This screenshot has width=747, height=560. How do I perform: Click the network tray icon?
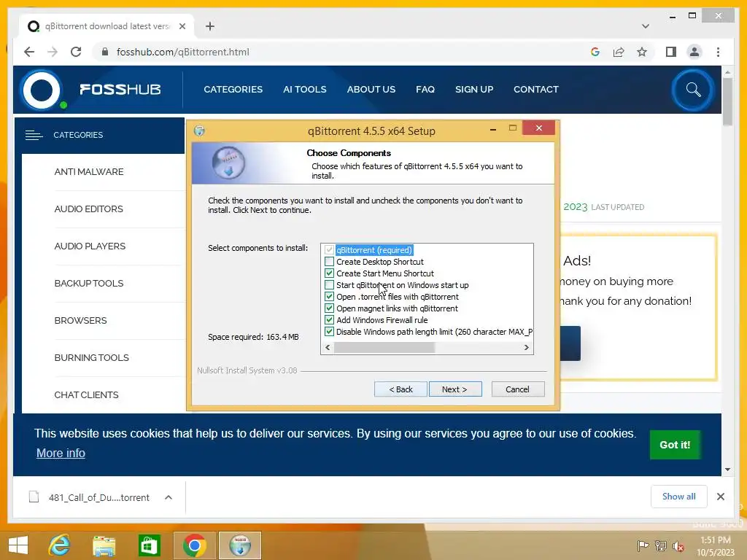660,545
